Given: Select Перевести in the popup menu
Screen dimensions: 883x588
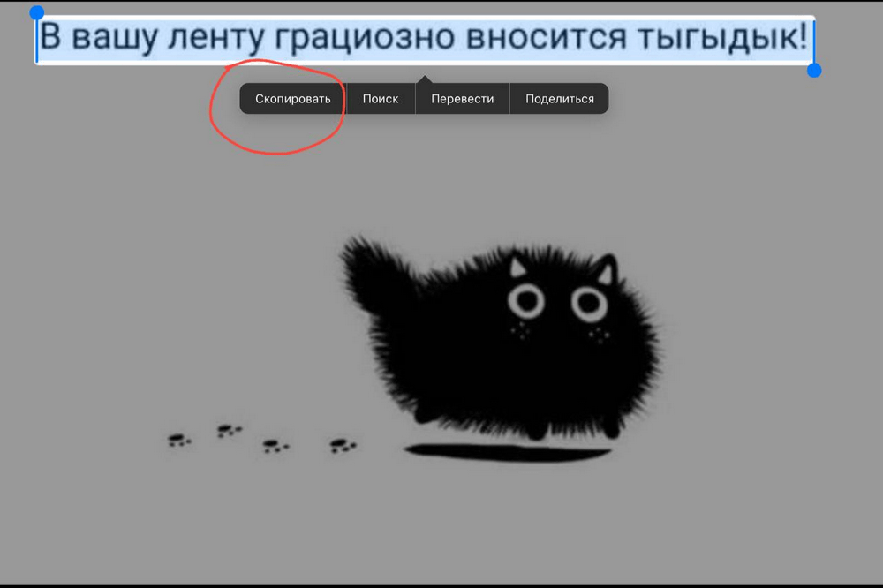Looking at the screenshot, I should 463,99.
